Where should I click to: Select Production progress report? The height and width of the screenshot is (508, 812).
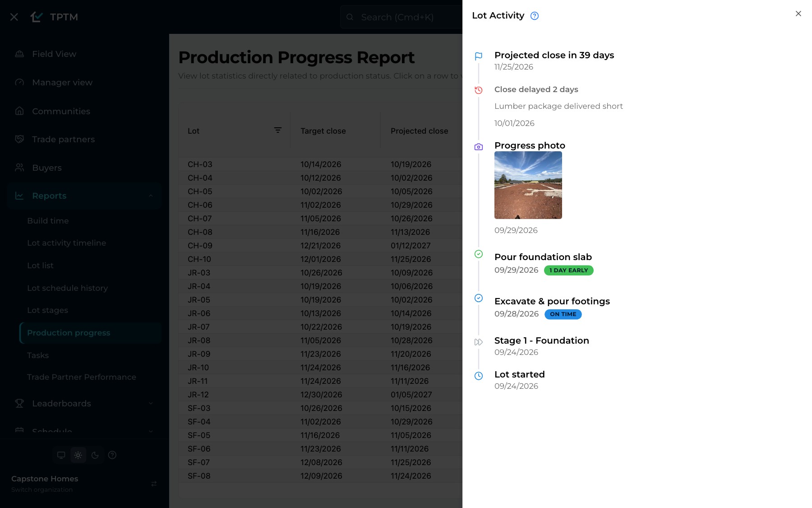[x=90, y=333]
